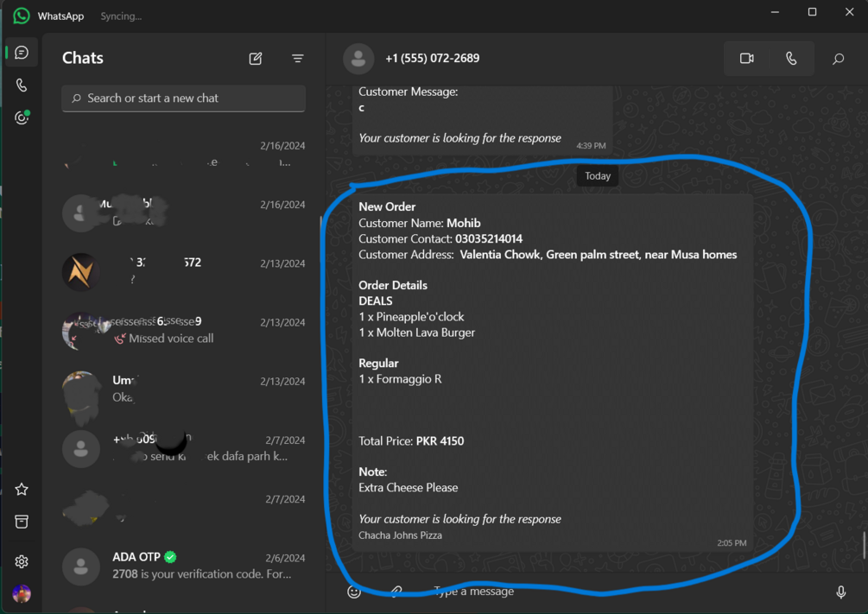Open the Calls tab in the sidebar
Image resolution: width=868 pixels, height=614 pixels.
22,85
